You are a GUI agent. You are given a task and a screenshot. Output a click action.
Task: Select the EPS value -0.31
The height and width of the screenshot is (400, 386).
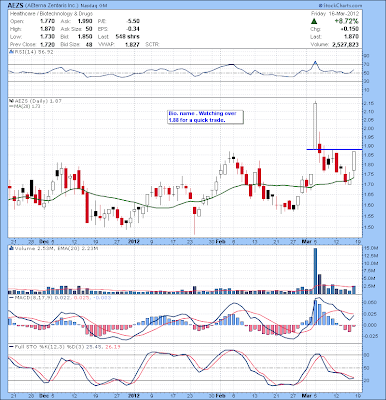pyautogui.click(x=133, y=29)
